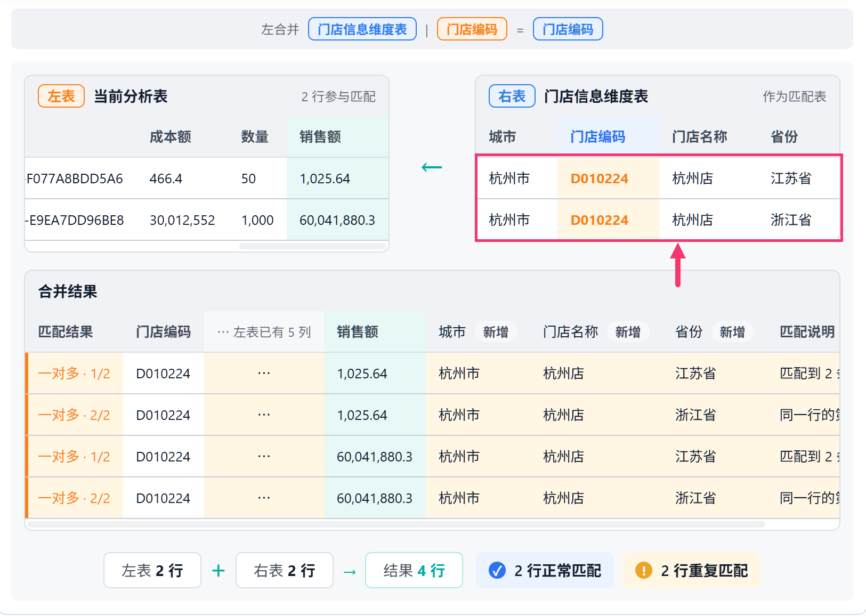Click the left table horizontal scrollbar

coord(313,246)
